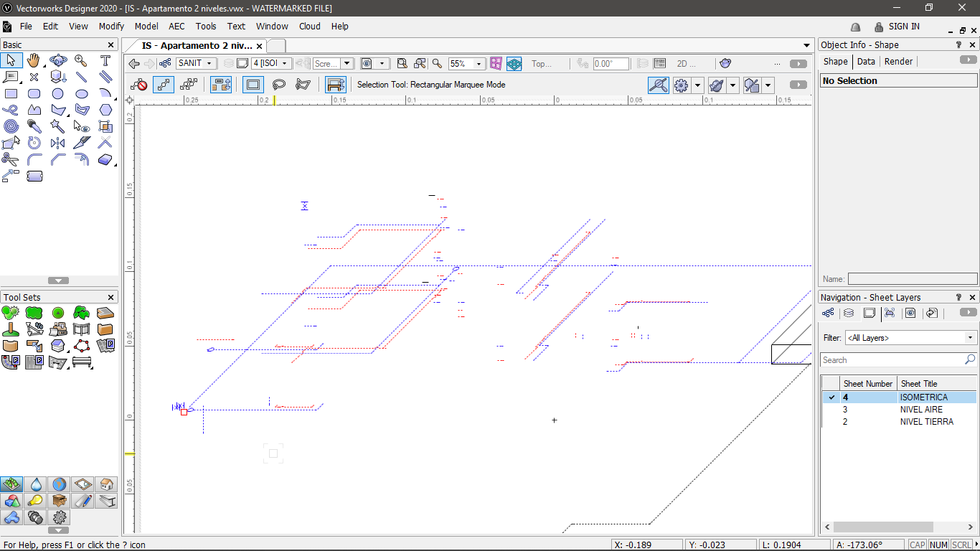
Task: Select the Flyover tool
Action: 58,60
